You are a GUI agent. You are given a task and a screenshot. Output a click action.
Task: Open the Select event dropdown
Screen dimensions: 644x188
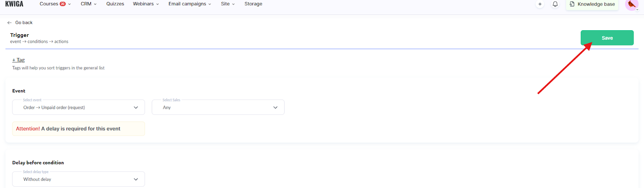[78, 107]
